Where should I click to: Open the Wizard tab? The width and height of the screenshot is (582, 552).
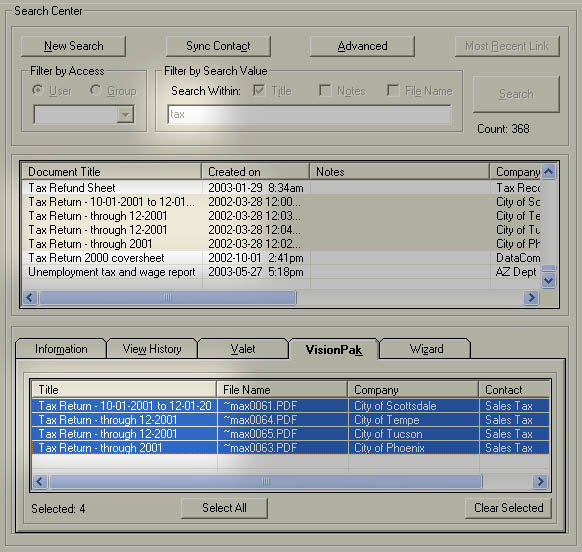tap(425, 349)
